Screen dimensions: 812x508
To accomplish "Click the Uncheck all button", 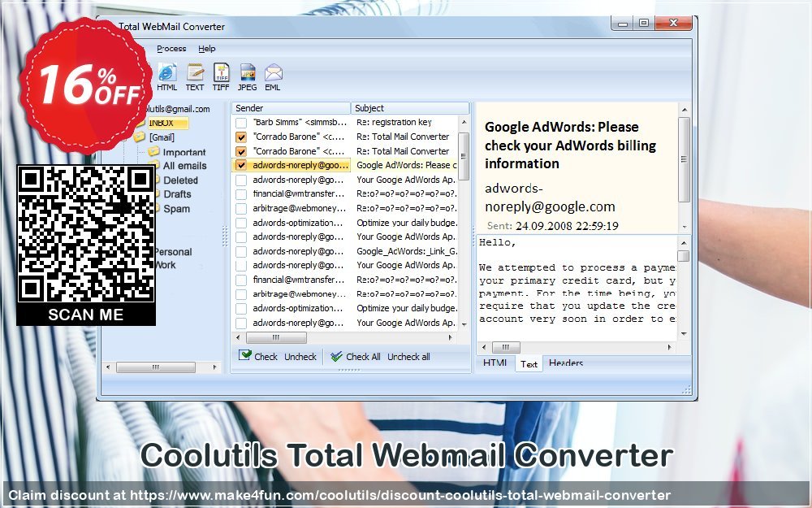I will coord(408,357).
